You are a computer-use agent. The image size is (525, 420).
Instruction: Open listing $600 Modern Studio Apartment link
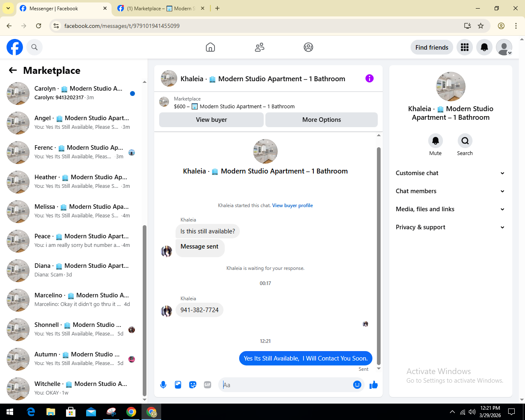point(234,106)
